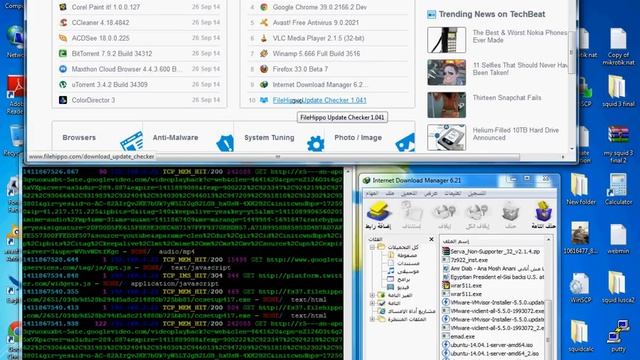Open Internet Download Manager 6.2 link on FileHippo
The image size is (640, 360).
(320, 84)
